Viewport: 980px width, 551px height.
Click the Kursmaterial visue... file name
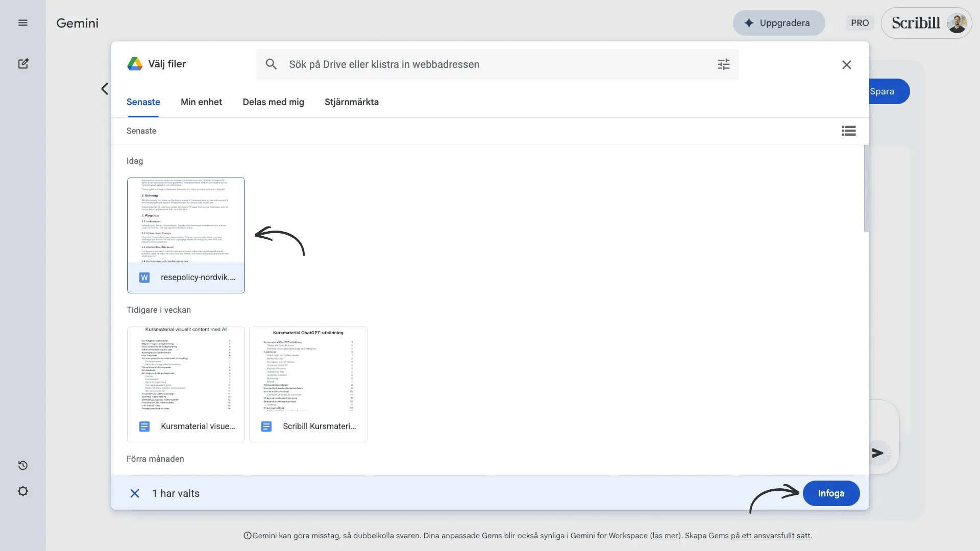click(198, 427)
